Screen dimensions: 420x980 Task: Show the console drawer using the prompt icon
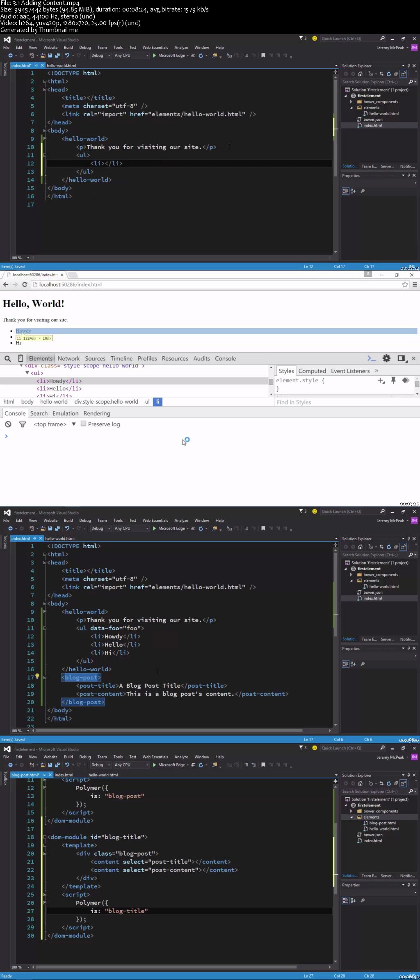[371, 358]
